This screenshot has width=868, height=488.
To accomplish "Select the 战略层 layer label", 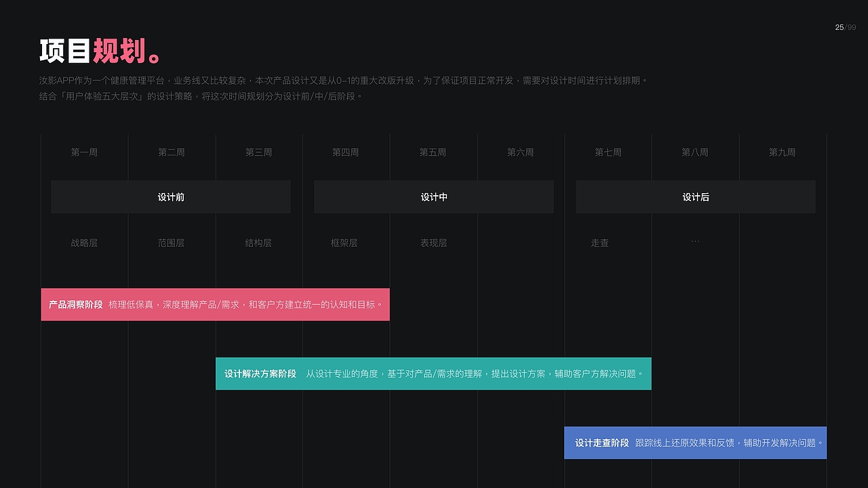I will (x=84, y=242).
